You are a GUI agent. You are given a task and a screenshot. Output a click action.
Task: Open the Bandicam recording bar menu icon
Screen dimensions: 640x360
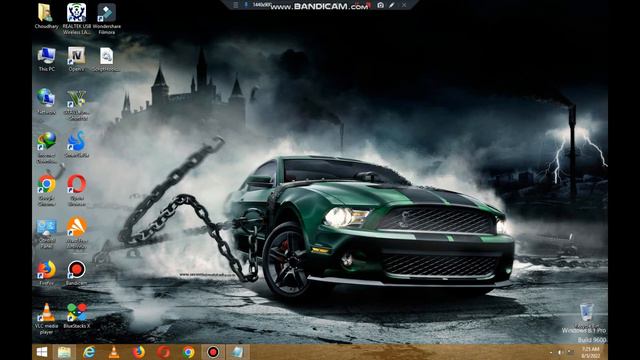click(236, 5)
